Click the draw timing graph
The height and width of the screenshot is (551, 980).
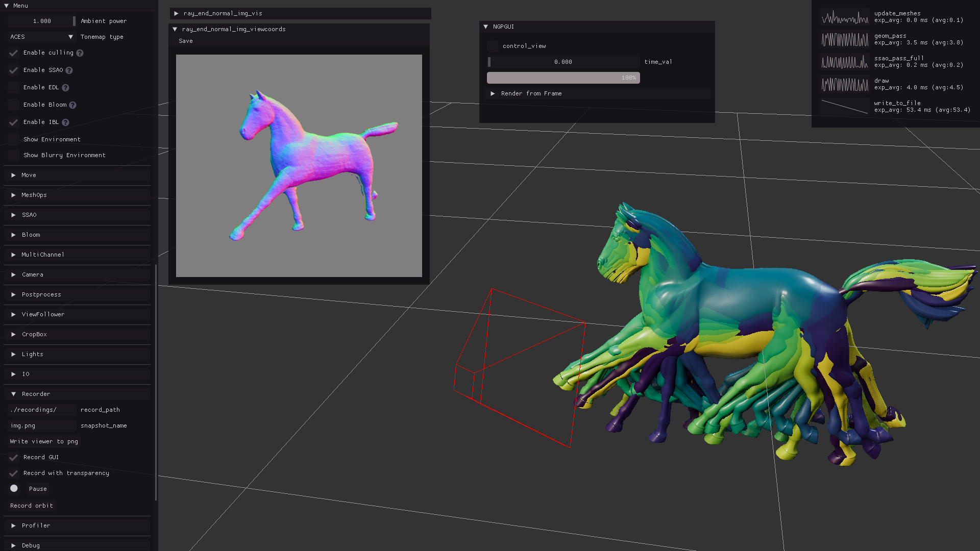click(x=845, y=84)
